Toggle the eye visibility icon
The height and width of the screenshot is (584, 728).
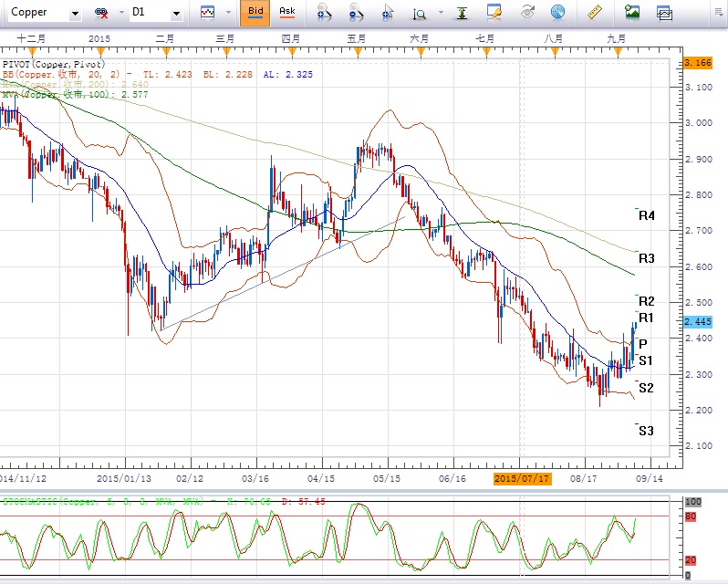527,13
